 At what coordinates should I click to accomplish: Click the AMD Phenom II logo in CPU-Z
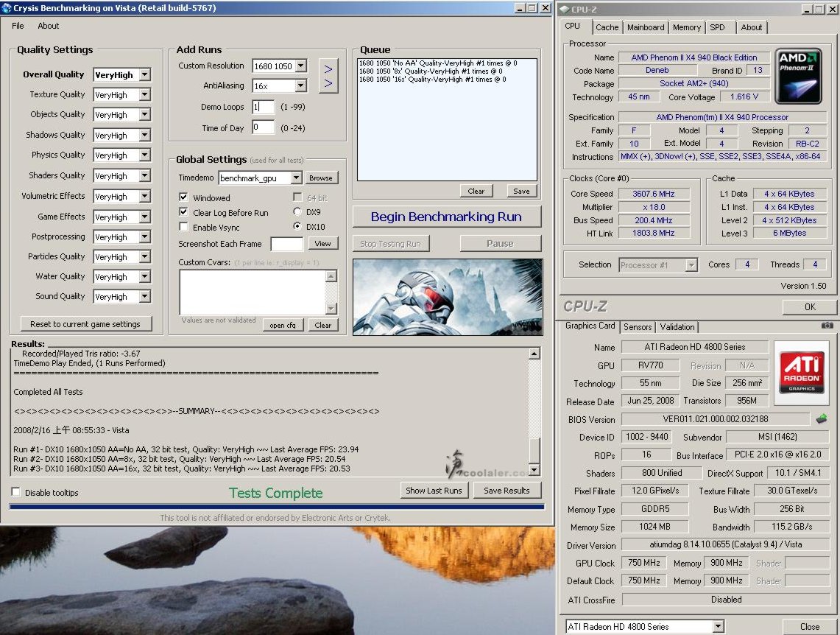(x=798, y=76)
